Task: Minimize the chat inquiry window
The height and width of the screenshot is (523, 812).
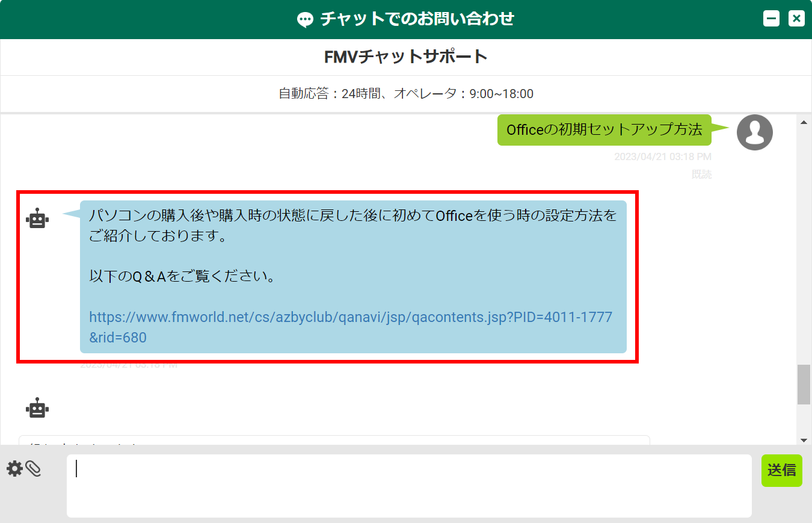Action: point(771,19)
